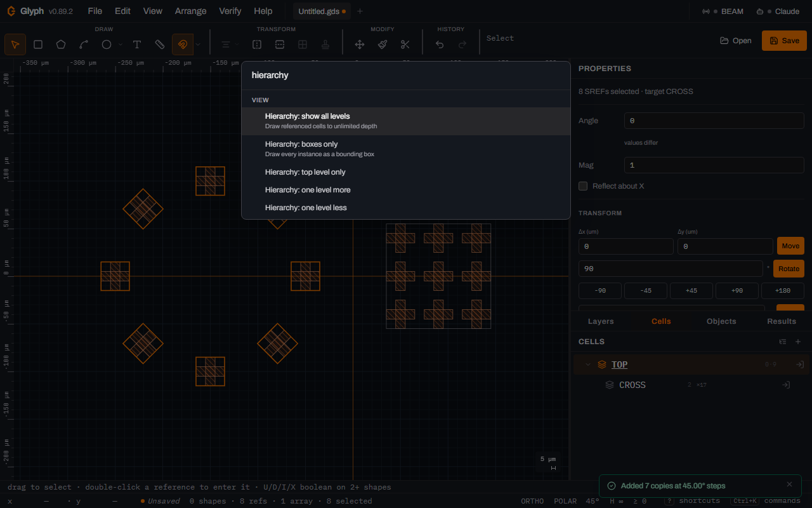Select the Move arrows tool

click(360, 44)
